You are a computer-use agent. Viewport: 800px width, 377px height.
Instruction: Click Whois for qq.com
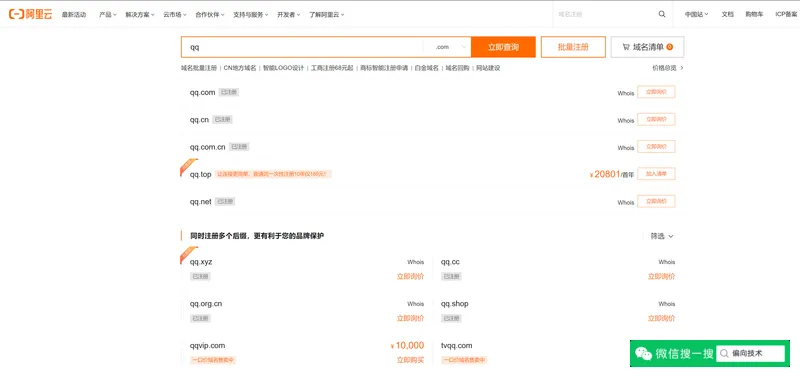point(626,93)
